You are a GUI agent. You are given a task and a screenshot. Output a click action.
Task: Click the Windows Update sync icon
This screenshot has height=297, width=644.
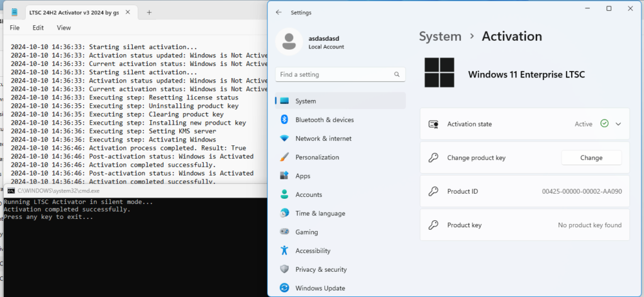284,288
